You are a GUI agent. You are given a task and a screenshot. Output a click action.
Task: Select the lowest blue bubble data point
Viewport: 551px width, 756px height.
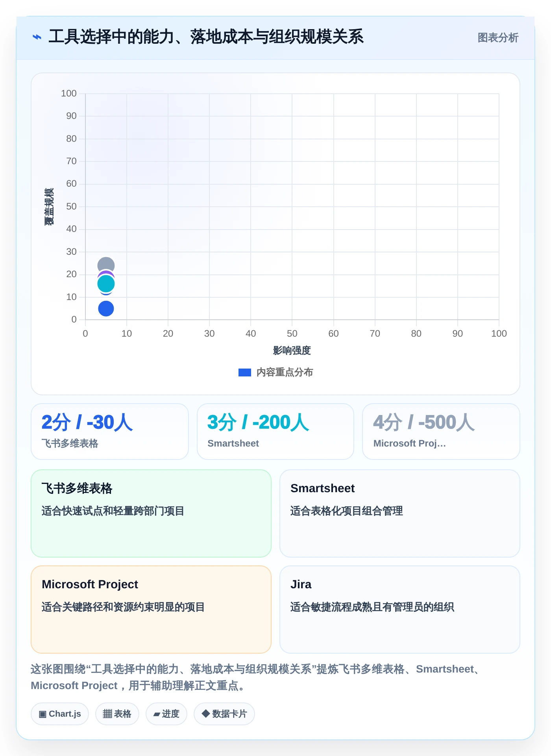coord(106,308)
